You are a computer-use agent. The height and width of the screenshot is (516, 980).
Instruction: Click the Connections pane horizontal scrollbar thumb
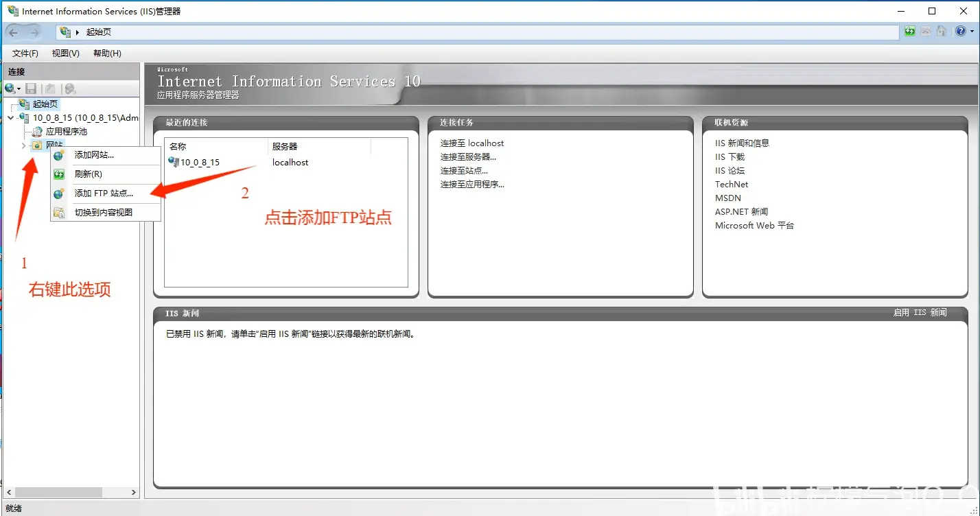58,493
